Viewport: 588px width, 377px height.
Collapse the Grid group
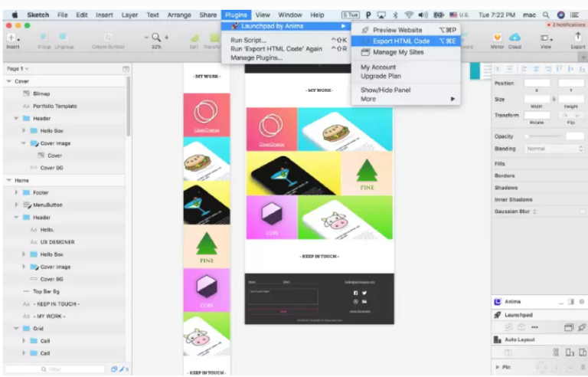pos(16,329)
